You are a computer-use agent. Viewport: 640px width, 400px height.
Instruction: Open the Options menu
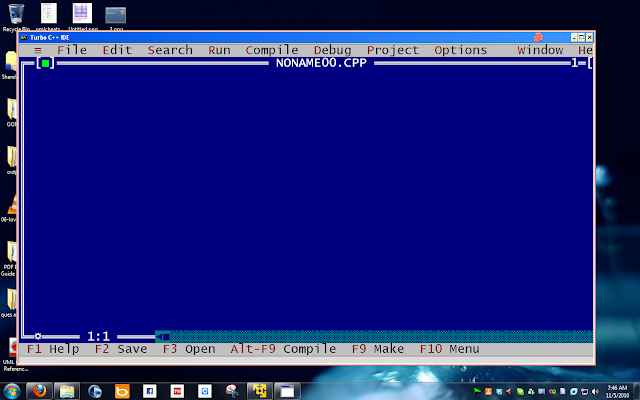460,50
